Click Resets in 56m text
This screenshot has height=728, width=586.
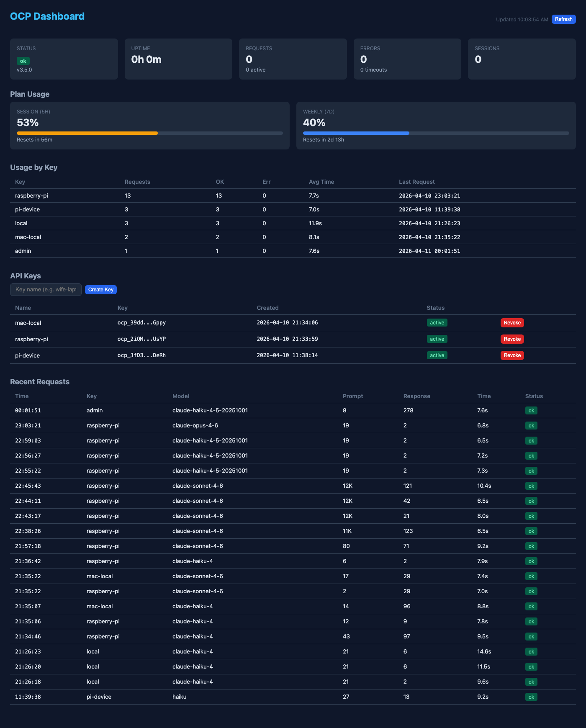tap(34, 140)
